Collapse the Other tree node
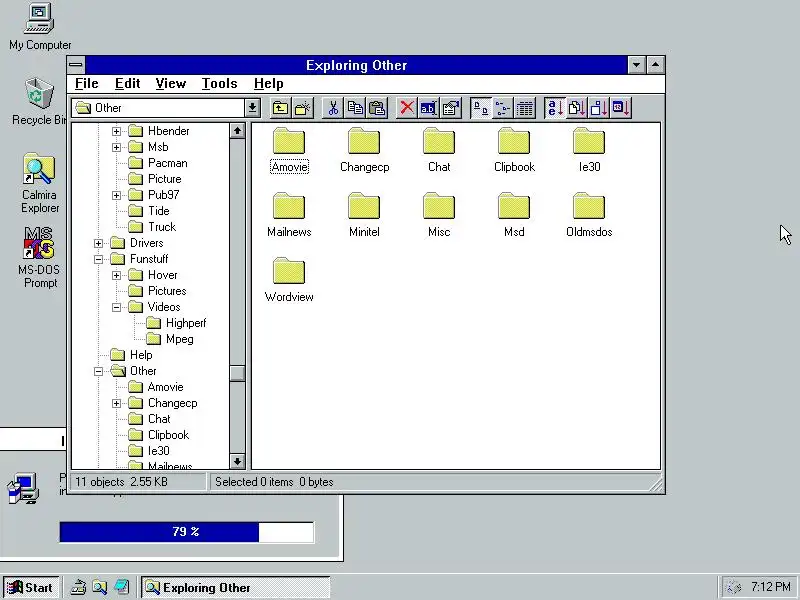 (98, 371)
